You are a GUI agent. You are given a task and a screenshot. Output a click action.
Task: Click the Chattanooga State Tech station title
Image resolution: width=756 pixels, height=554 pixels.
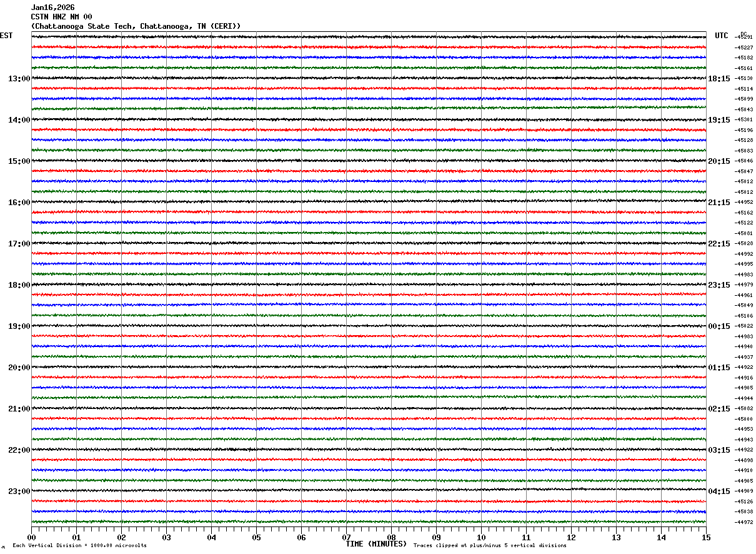pyautogui.click(x=136, y=26)
